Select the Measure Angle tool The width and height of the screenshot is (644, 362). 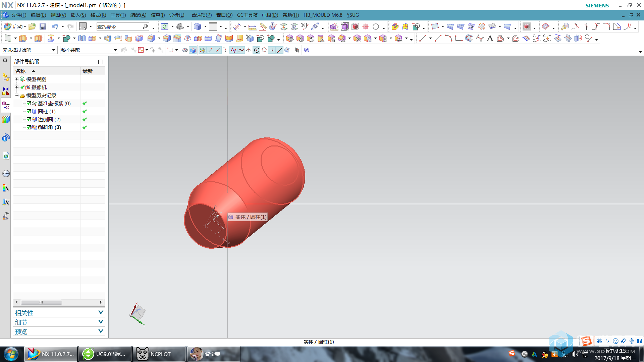point(263,26)
